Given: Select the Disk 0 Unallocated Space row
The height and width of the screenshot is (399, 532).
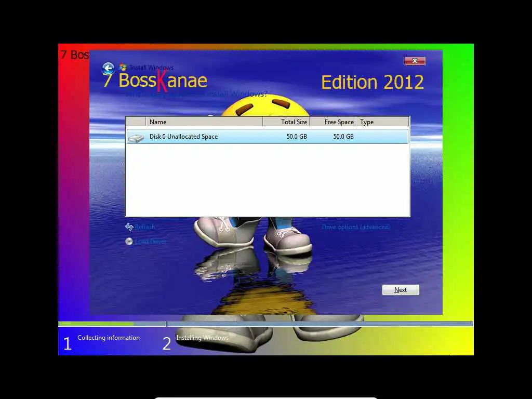Looking at the screenshot, I should click(268, 137).
